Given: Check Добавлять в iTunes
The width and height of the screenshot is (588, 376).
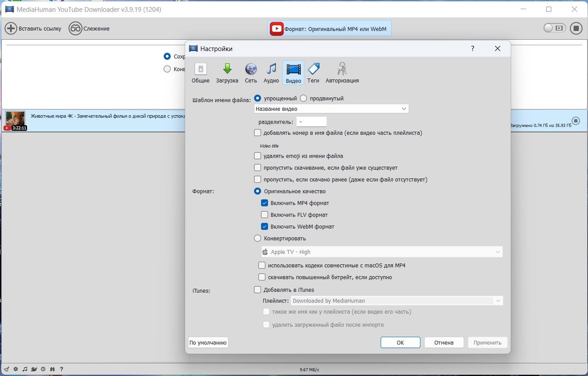Looking at the screenshot, I should (258, 290).
